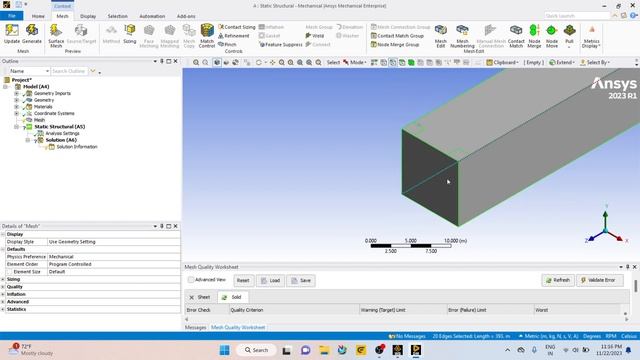This screenshot has width=640, height=360.
Task: Click the Node Merge icon
Action: (534, 36)
